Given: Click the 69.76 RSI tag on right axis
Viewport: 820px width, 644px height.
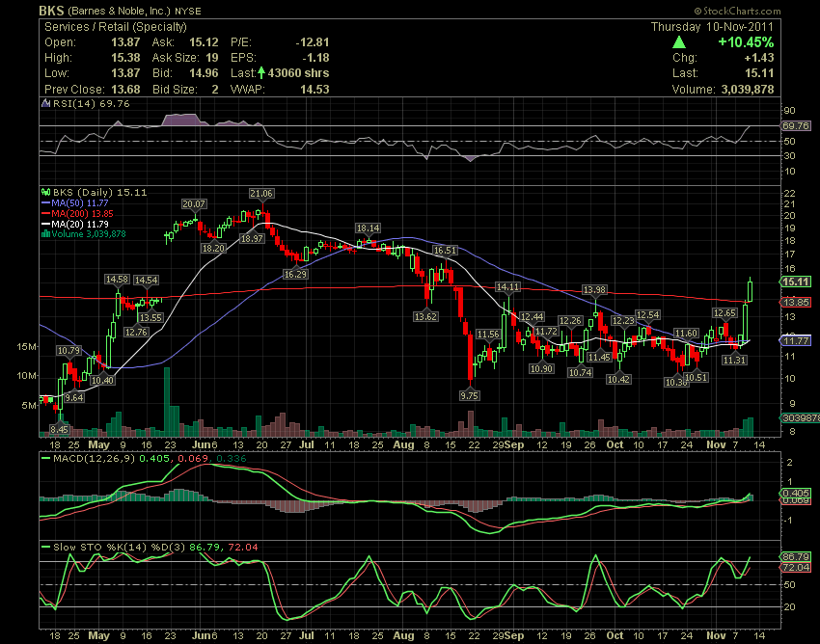Looking at the screenshot, I should click(x=796, y=126).
